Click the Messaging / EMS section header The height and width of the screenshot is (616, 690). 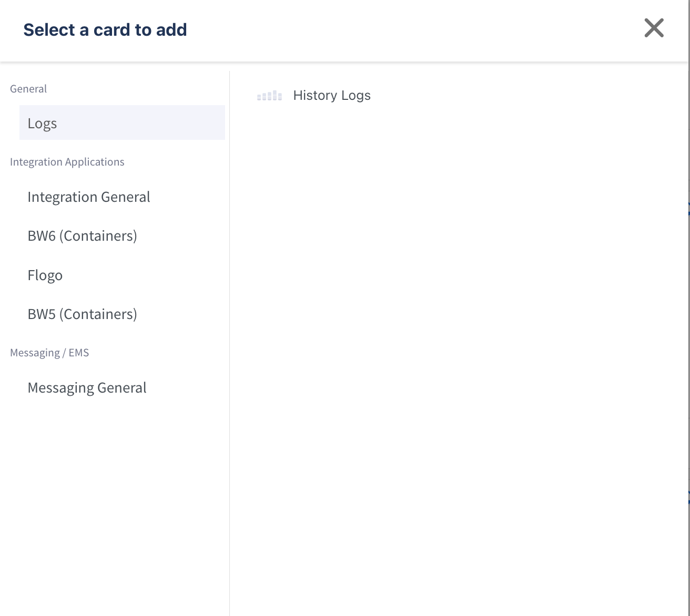pyautogui.click(x=49, y=353)
